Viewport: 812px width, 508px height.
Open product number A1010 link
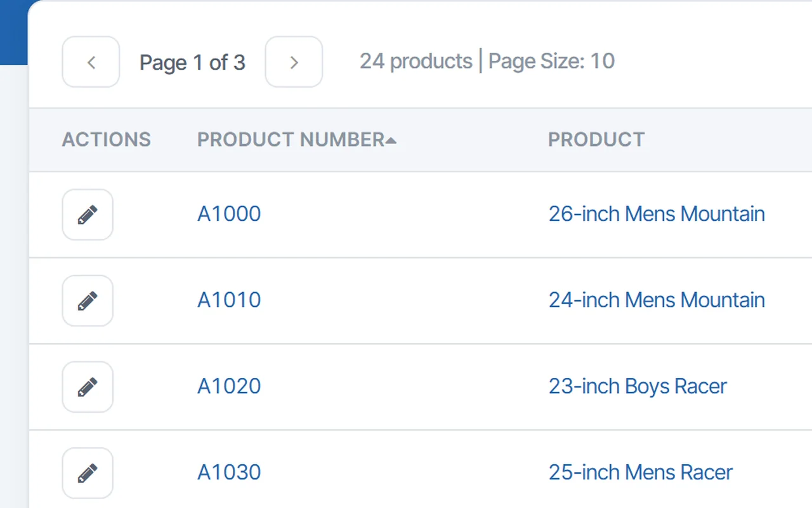pyautogui.click(x=229, y=300)
